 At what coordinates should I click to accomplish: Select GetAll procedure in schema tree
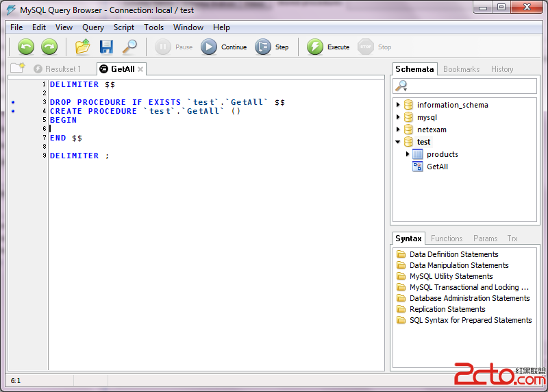point(437,167)
